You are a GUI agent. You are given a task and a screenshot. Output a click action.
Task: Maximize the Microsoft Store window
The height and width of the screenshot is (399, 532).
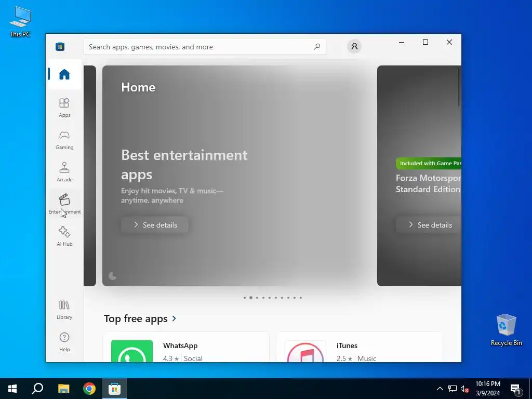coord(425,42)
